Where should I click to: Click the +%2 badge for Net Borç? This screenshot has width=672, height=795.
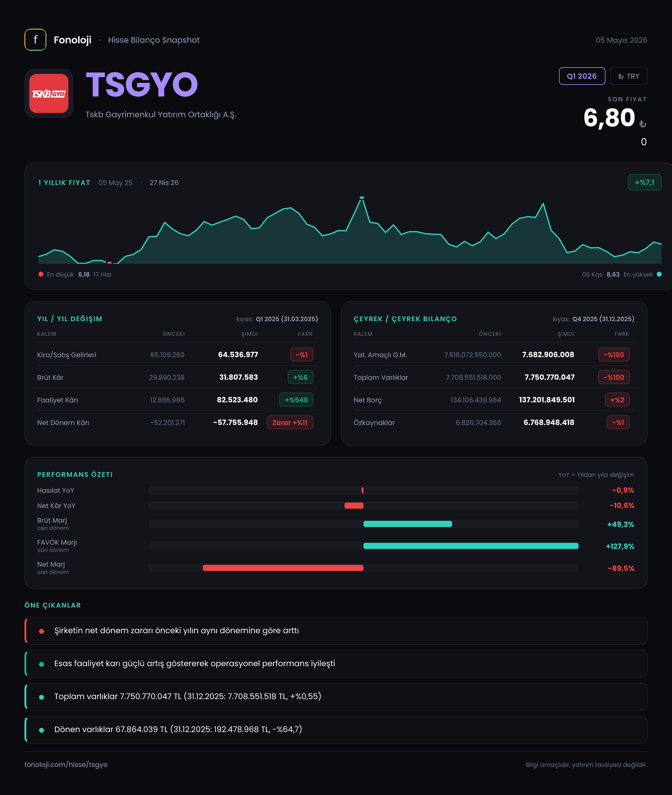pyautogui.click(x=618, y=400)
